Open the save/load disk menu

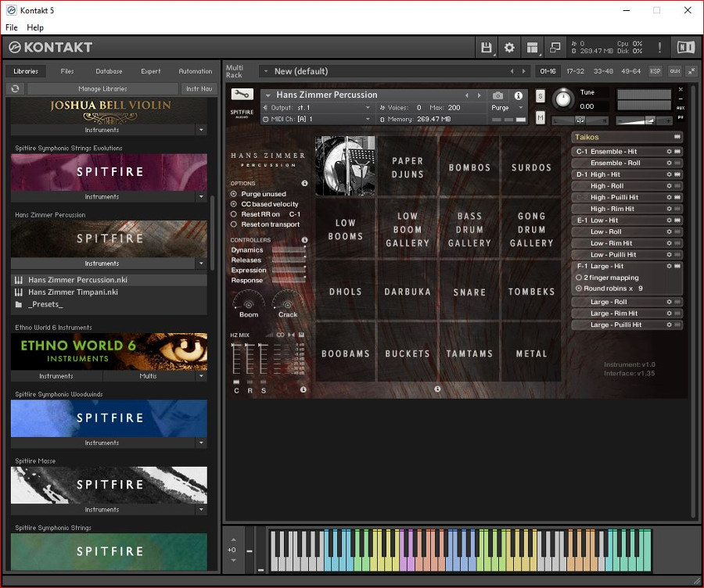coord(487,47)
